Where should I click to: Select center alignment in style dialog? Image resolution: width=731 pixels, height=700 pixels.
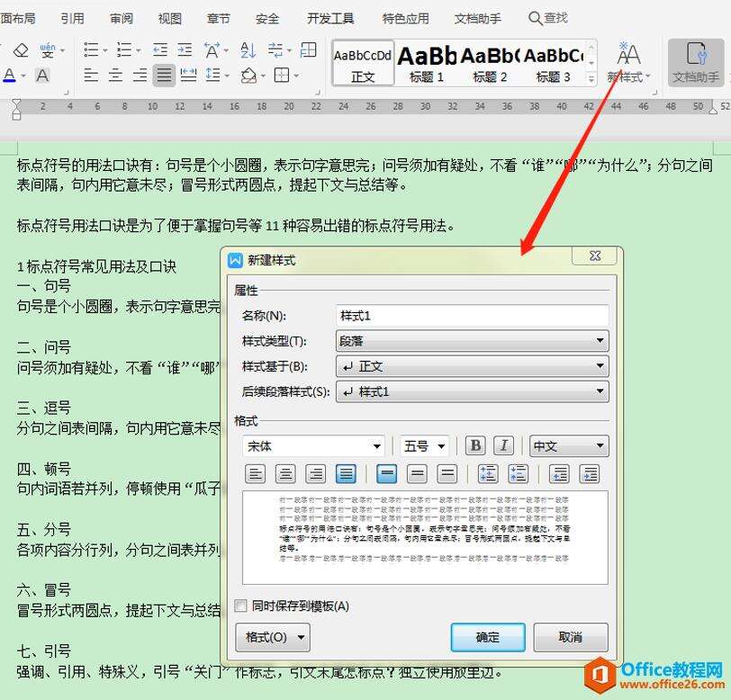pos(285,473)
